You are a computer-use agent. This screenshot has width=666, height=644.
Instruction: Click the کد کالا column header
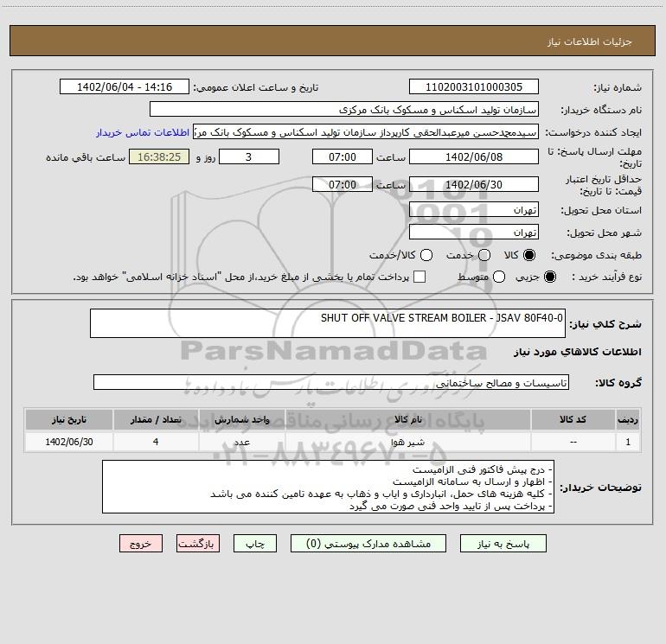point(573,419)
